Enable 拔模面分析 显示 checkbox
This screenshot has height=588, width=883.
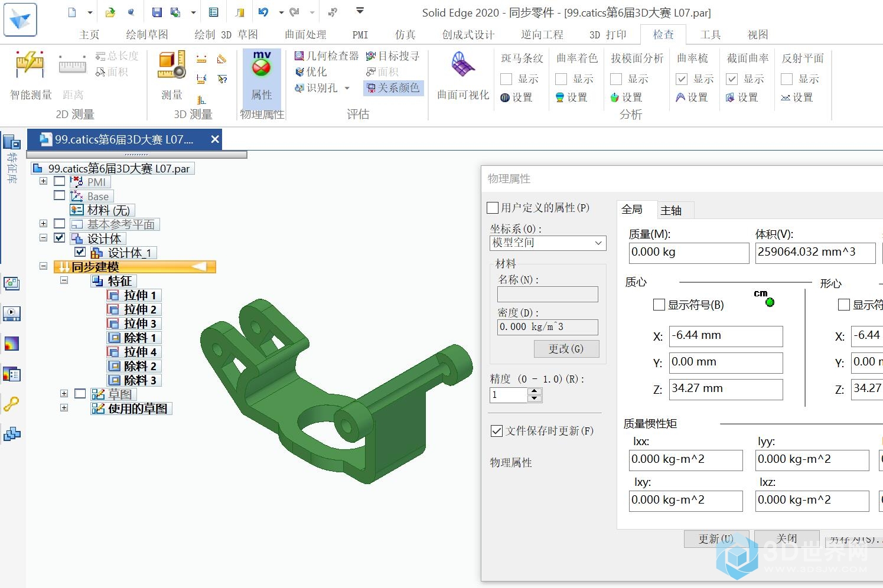pos(616,79)
